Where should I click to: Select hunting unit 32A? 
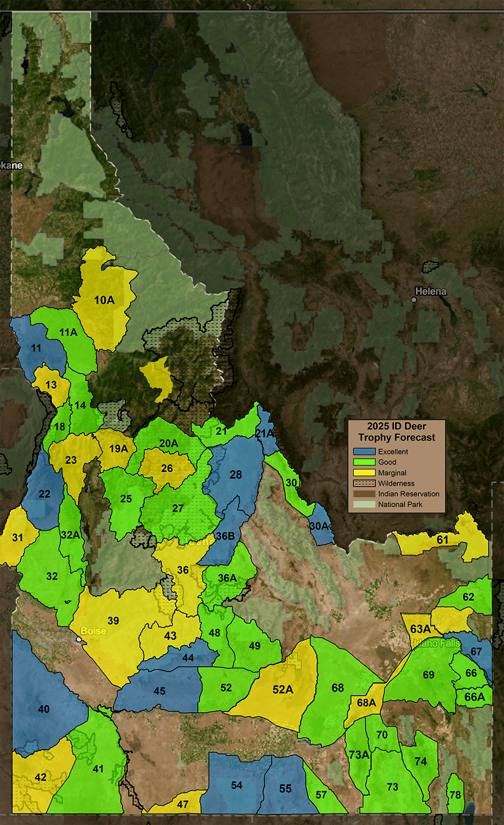coord(70,535)
